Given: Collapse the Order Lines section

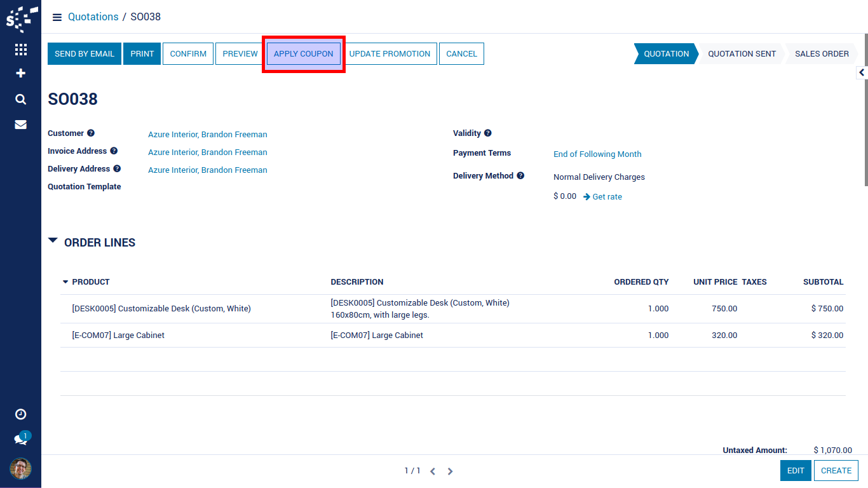Looking at the screenshot, I should [x=53, y=241].
